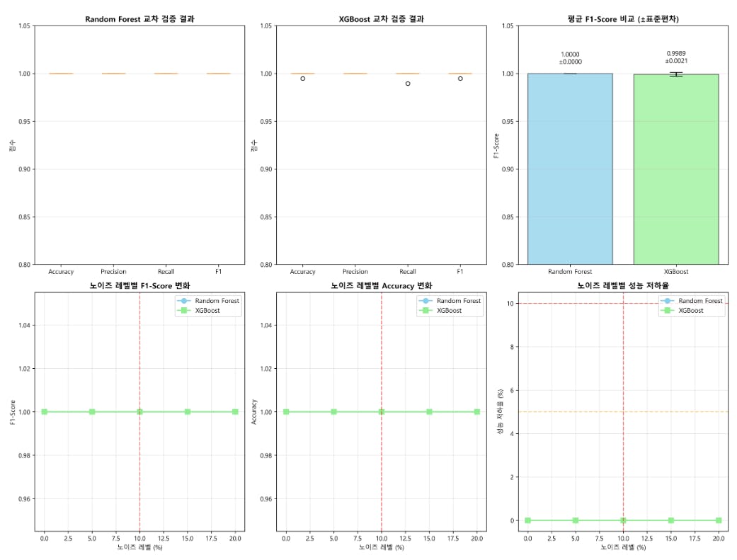The height and width of the screenshot is (560, 737).
Task: Click the Random Forest legend entry in the F1-Score 변화 chart
Action: click(208, 300)
